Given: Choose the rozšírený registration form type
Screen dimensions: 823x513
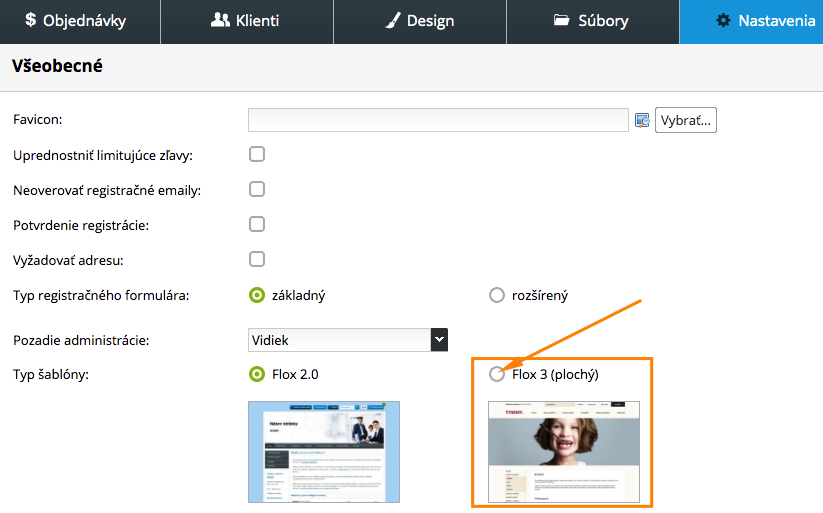Looking at the screenshot, I should [x=497, y=295].
